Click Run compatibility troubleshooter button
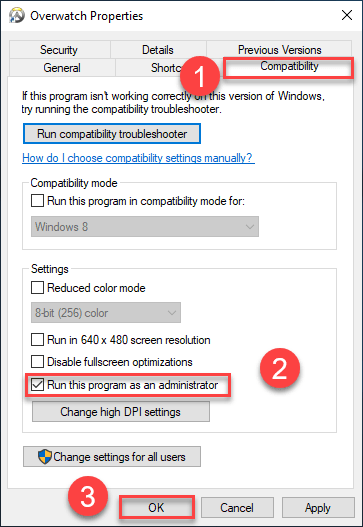The height and width of the screenshot is (527, 363). click(x=112, y=134)
